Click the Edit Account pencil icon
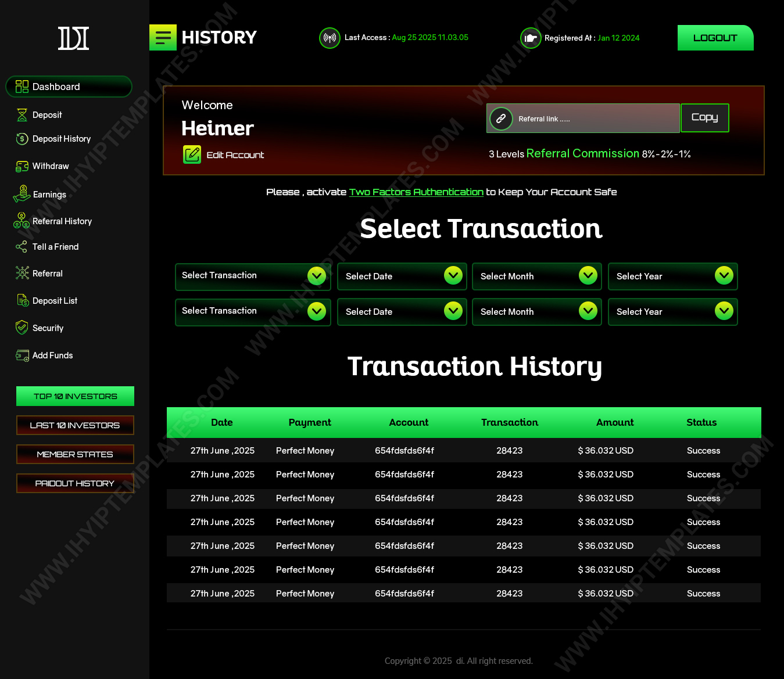Image resolution: width=784 pixels, height=679 pixels. tap(192, 155)
